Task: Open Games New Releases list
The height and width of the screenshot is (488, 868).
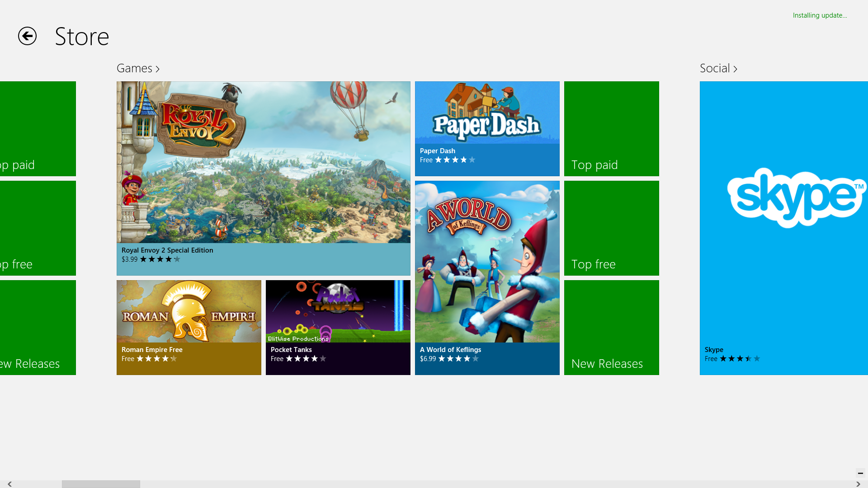Action: (x=611, y=327)
